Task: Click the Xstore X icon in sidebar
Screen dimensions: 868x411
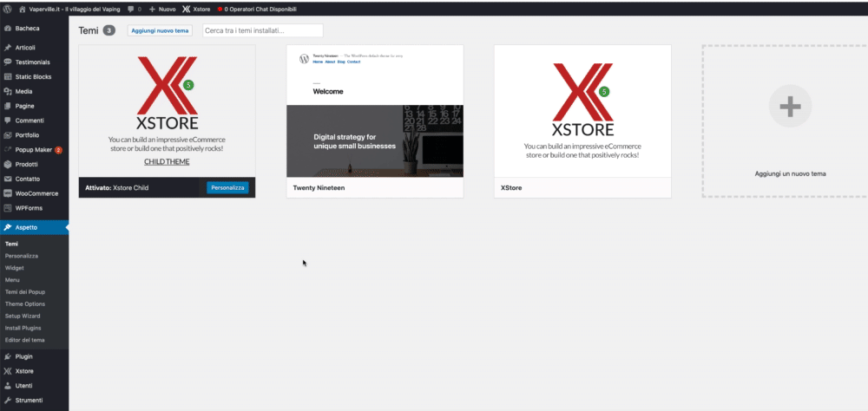Action: pyautogui.click(x=8, y=371)
